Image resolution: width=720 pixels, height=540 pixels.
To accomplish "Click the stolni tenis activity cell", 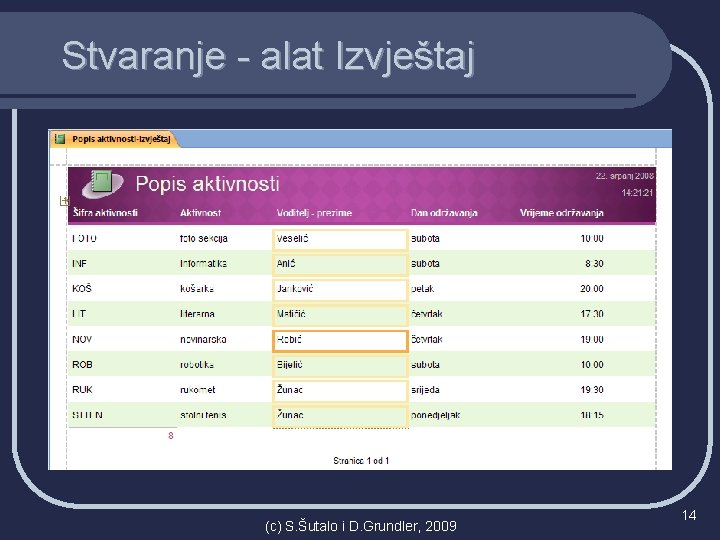I will [x=203, y=415].
